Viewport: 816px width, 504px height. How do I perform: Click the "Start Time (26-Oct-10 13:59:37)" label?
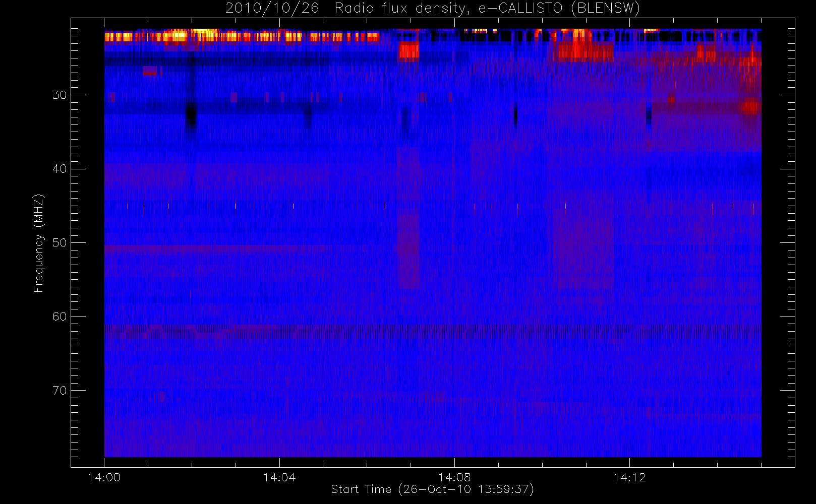click(x=432, y=489)
